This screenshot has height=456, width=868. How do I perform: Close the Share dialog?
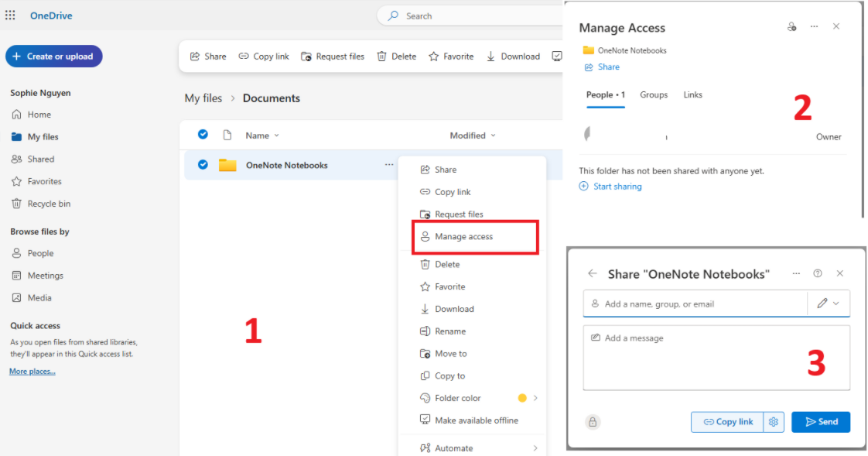(x=840, y=273)
